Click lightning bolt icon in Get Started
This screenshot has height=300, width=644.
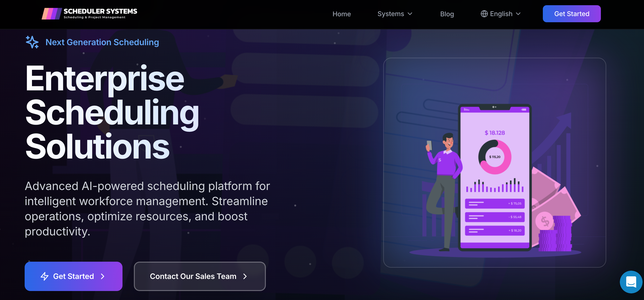click(45, 276)
